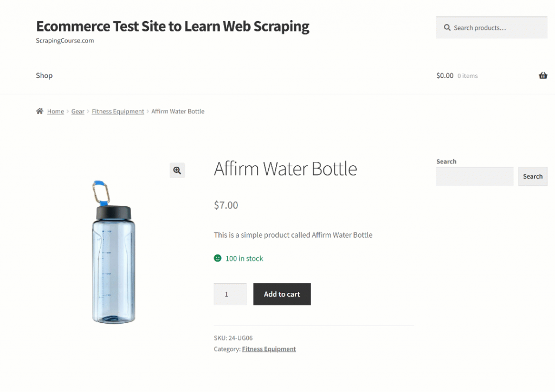The height and width of the screenshot is (392, 555).
Task: Focus the quantity input field
Action: [230, 294]
